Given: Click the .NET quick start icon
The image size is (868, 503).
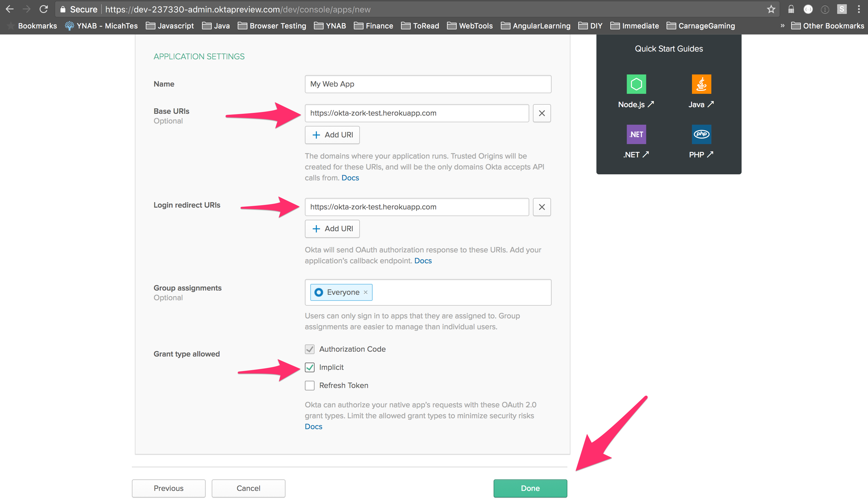Looking at the screenshot, I should [636, 133].
